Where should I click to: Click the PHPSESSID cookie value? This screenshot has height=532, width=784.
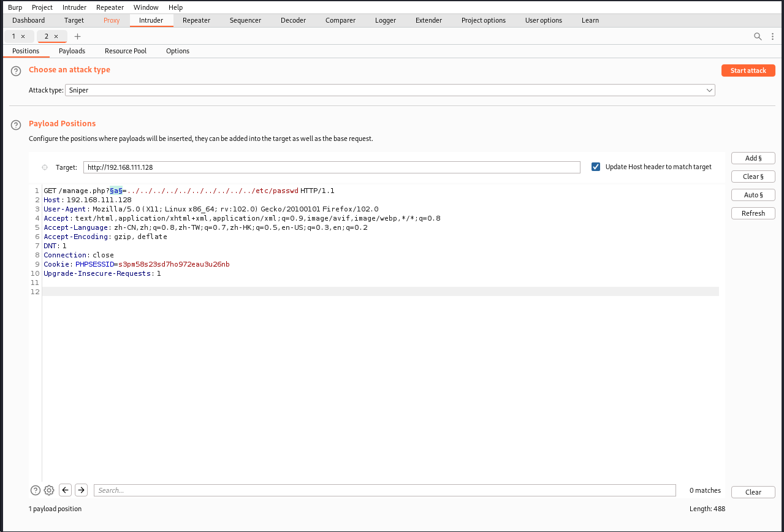click(x=174, y=264)
